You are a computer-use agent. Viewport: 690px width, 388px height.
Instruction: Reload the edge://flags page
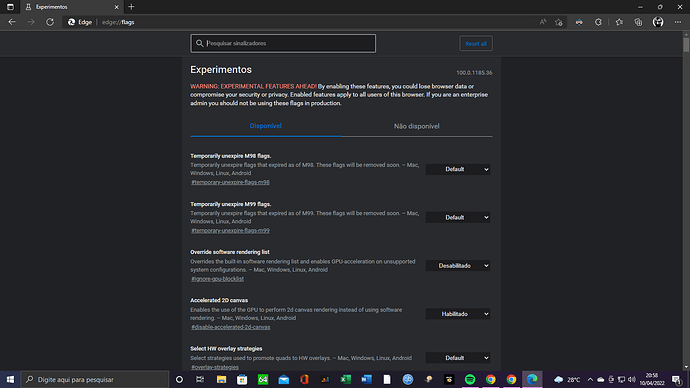click(x=50, y=22)
